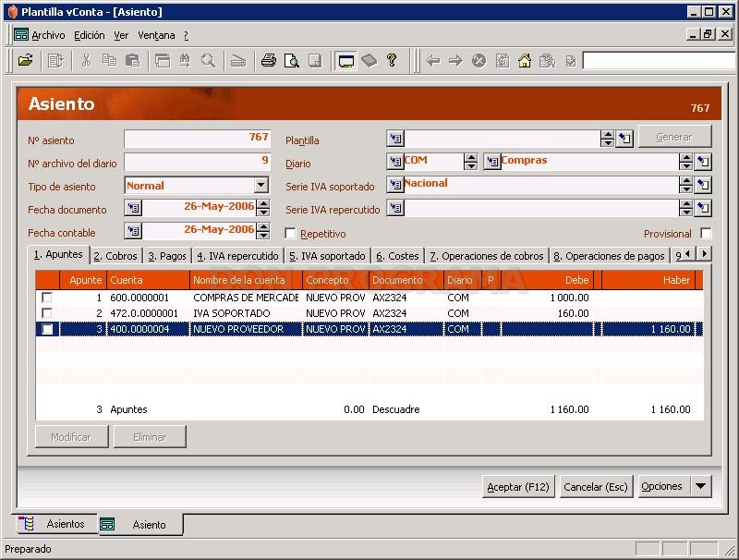Click the Asientos bottom window tab

pos(56,524)
